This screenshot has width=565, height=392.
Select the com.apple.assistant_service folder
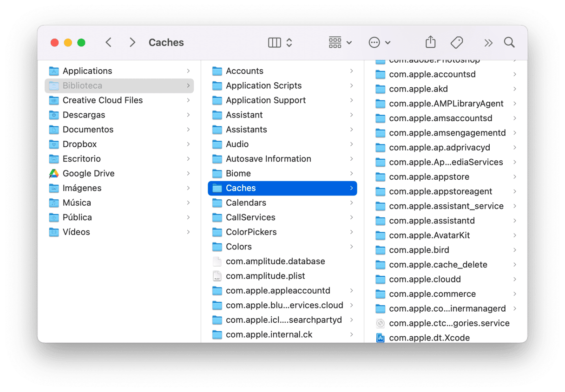pos(447,206)
